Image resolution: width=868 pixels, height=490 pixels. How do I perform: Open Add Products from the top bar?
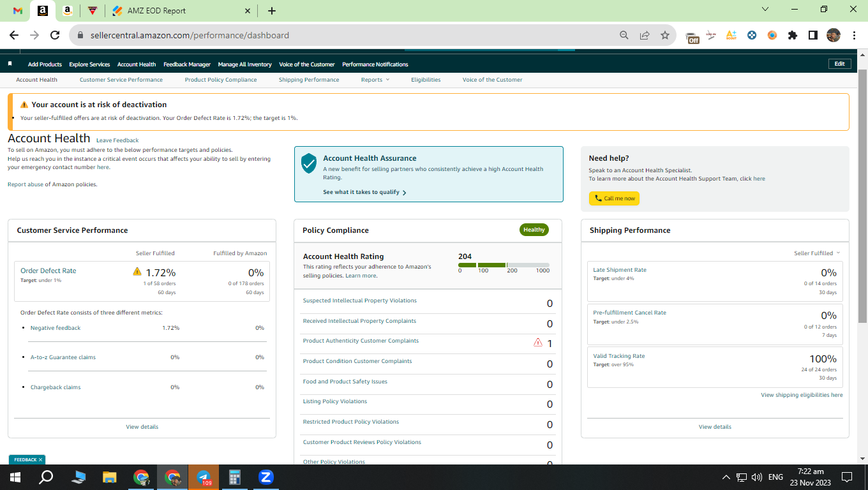coord(45,64)
